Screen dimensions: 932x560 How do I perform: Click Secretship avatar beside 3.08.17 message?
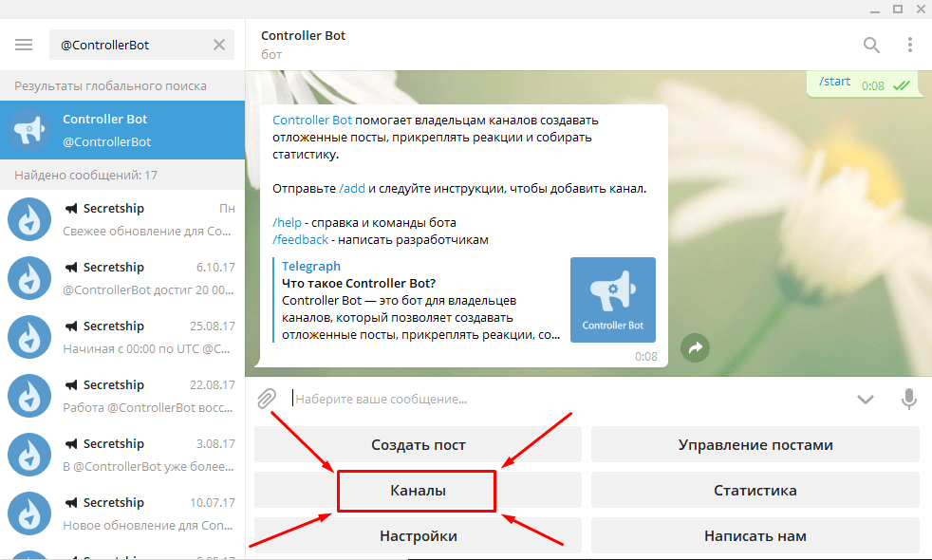pos(29,455)
